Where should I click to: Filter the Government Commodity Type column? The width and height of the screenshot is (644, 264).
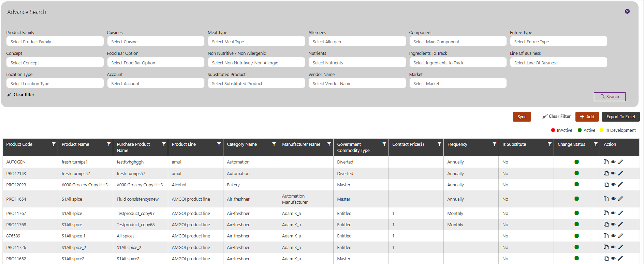(x=384, y=144)
